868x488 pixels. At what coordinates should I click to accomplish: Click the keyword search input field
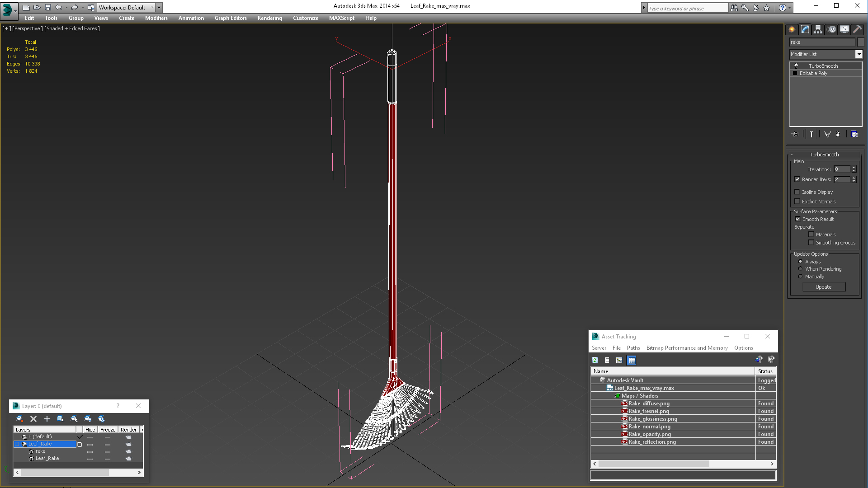pos(687,8)
